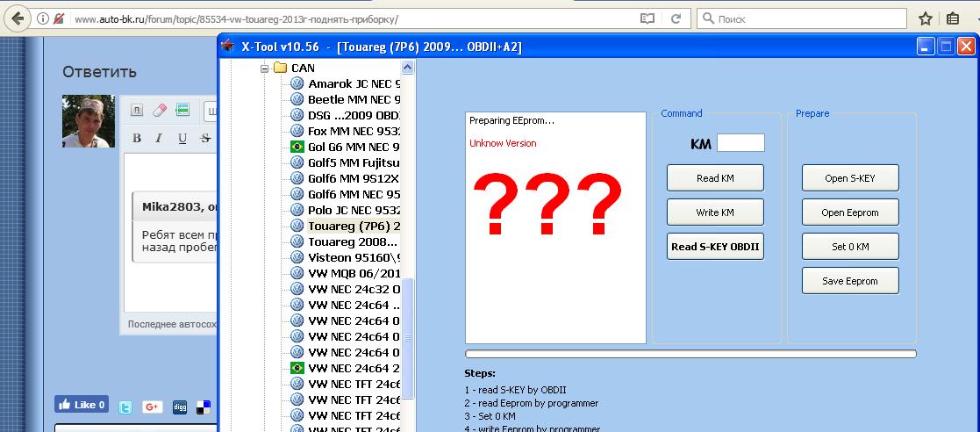Screen dimensions: 980x432
Task: Click step "1 - read S-KEY by OBDII"
Action: point(515,390)
